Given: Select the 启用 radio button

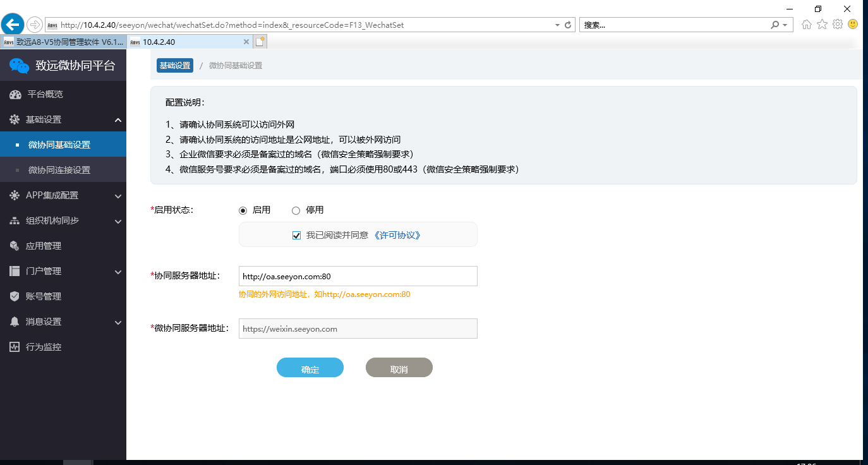Looking at the screenshot, I should pyautogui.click(x=243, y=210).
